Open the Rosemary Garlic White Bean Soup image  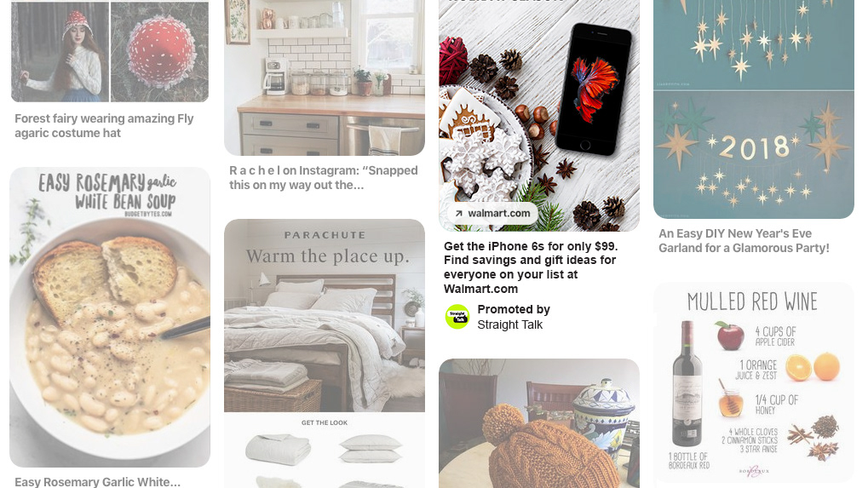pos(110,317)
